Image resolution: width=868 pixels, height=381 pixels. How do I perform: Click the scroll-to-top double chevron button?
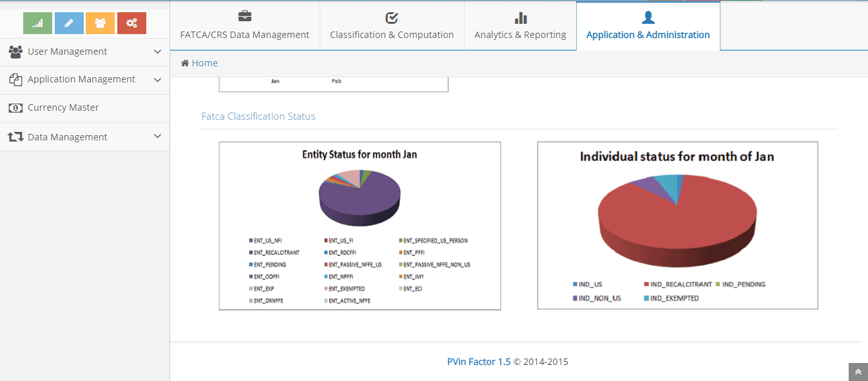[858, 372]
